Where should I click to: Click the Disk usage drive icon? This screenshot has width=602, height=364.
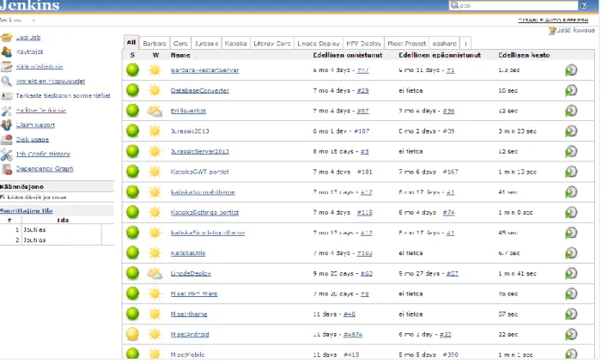[x=7, y=139]
